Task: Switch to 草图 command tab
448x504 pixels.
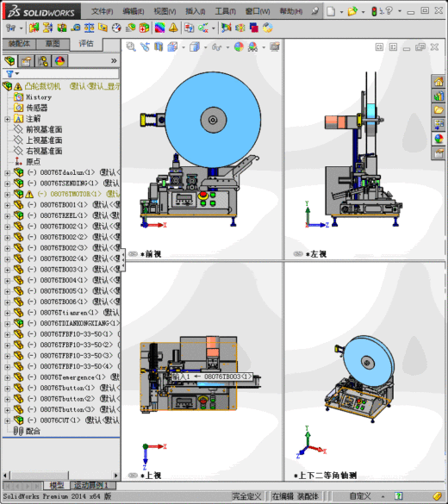Action: pyautogui.click(x=53, y=43)
